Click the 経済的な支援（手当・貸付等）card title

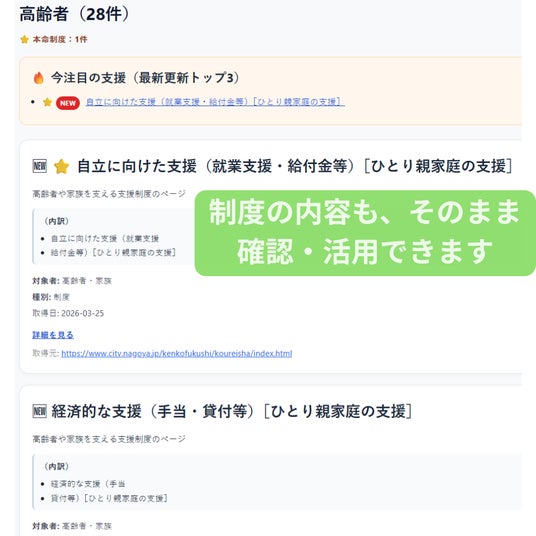point(232,411)
